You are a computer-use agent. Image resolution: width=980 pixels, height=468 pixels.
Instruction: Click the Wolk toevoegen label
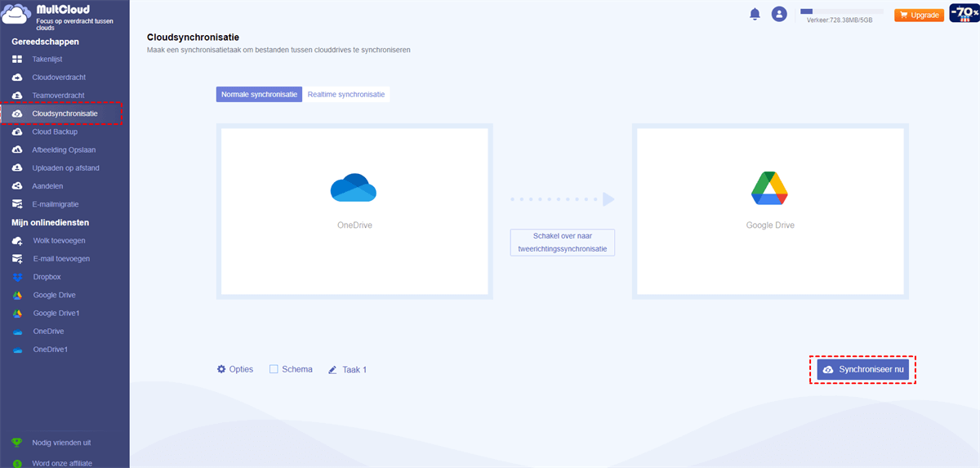click(60, 241)
